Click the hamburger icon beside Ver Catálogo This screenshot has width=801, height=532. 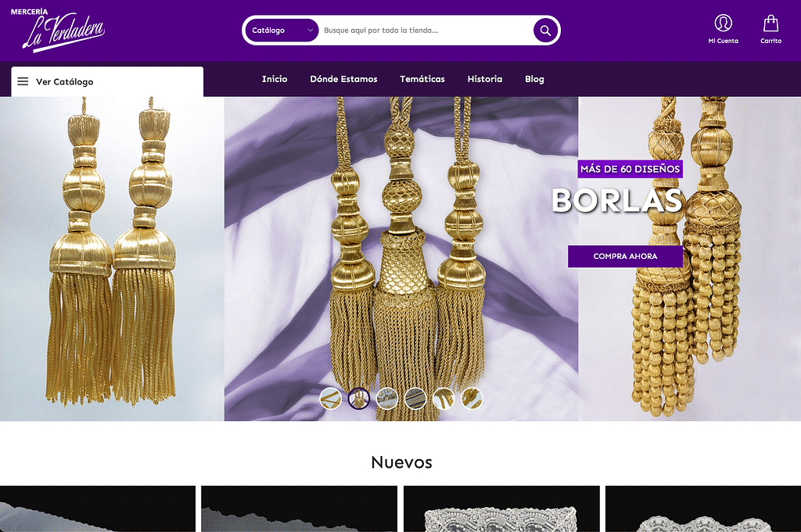point(23,81)
